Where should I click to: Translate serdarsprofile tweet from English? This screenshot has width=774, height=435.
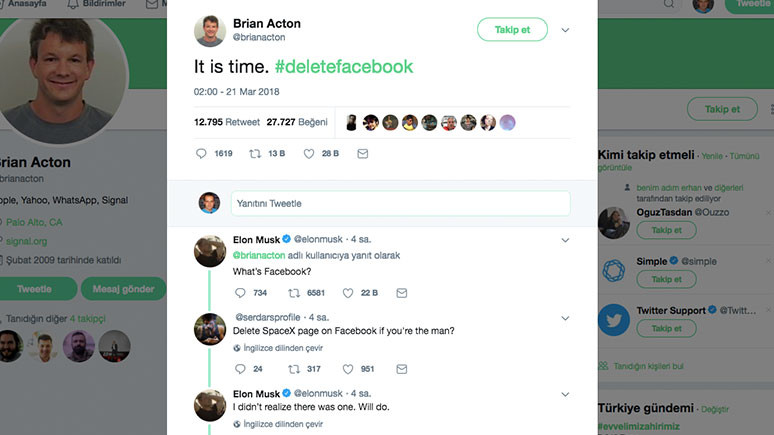point(282,348)
